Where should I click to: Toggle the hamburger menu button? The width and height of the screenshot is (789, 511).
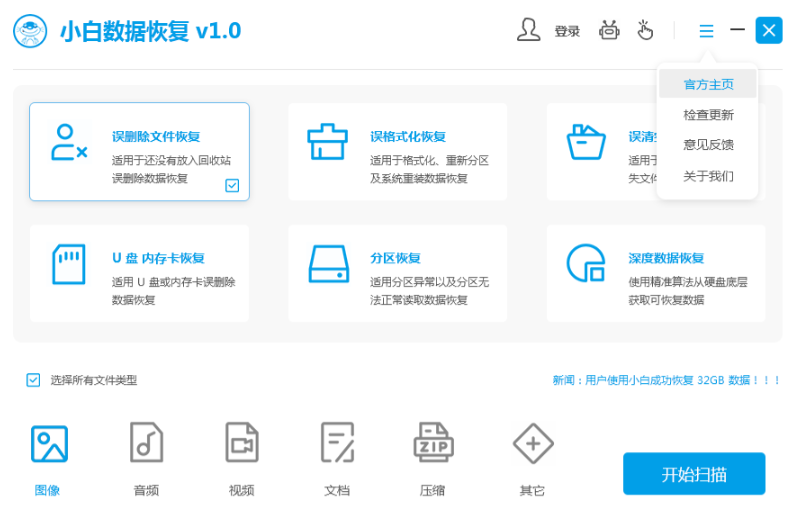pyautogui.click(x=706, y=31)
